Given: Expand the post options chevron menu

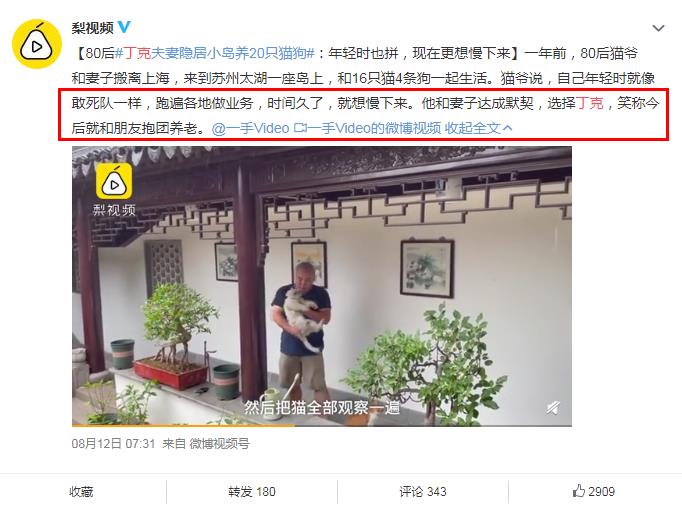Looking at the screenshot, I should 658,29.
